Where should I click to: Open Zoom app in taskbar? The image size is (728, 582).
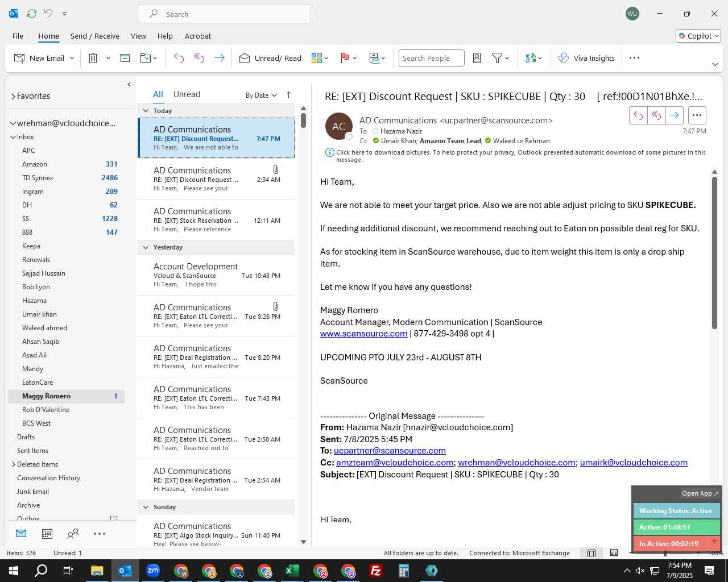point(153,571)
